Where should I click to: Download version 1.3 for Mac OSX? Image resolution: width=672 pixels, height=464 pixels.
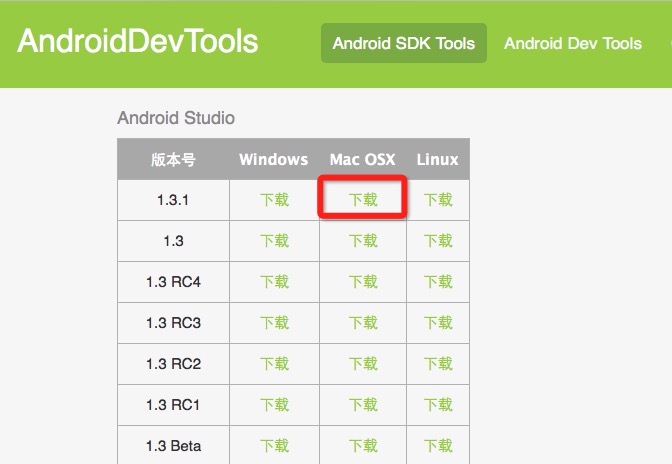[x=363, y=241]
